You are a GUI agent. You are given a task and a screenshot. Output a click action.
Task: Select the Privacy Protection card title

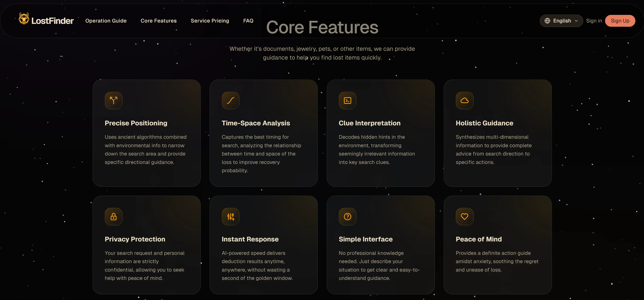pos(135,239)
